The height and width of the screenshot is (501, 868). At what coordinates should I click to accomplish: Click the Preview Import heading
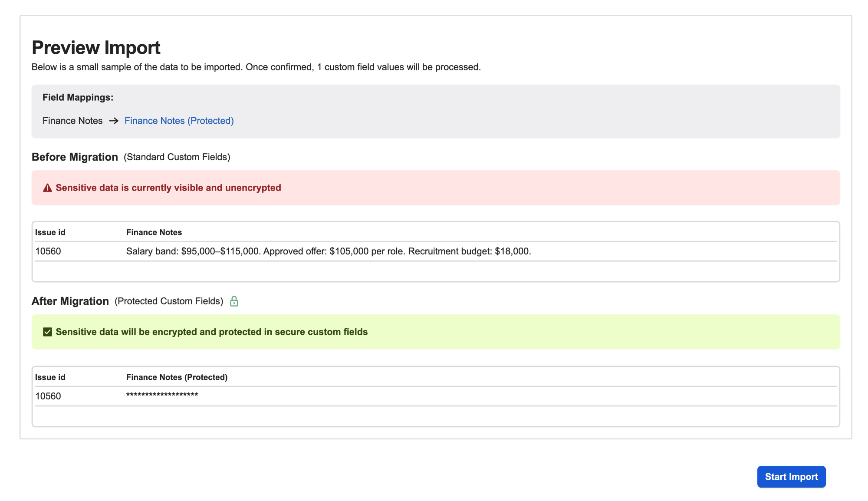[x=96, y=48]
